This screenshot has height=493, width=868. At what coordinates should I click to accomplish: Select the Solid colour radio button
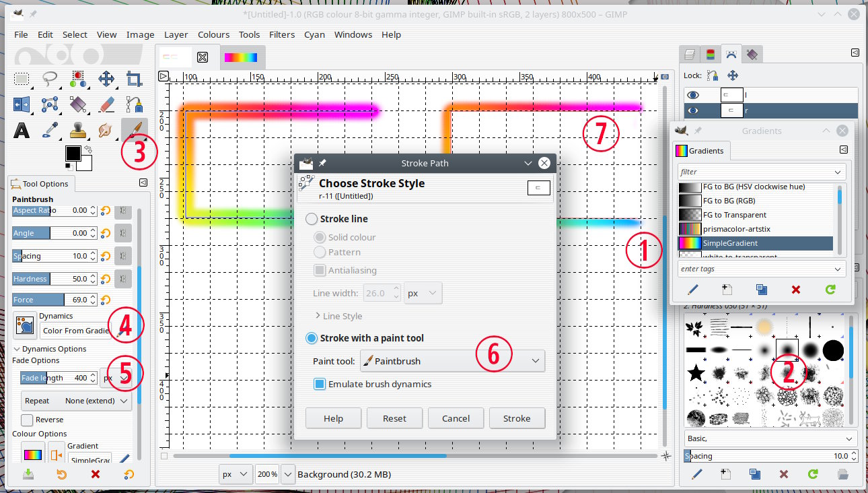[x=320, y=237]
